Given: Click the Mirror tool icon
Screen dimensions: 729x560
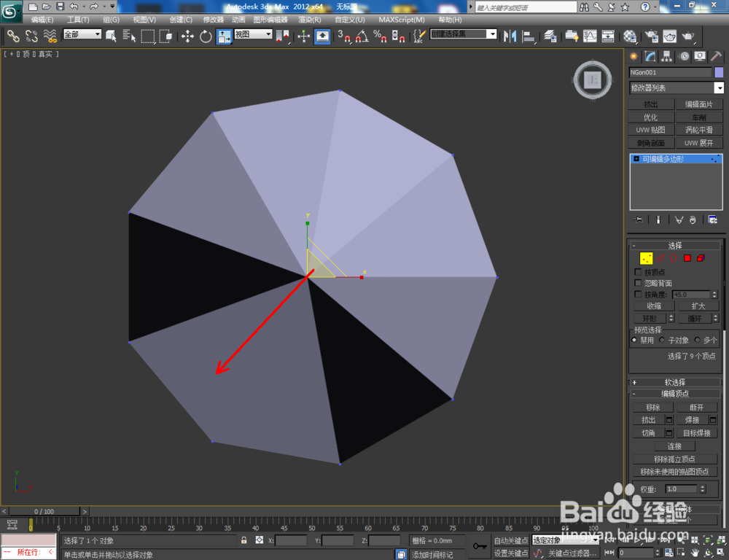Looking at the screenshot, I should coord(510,36).
